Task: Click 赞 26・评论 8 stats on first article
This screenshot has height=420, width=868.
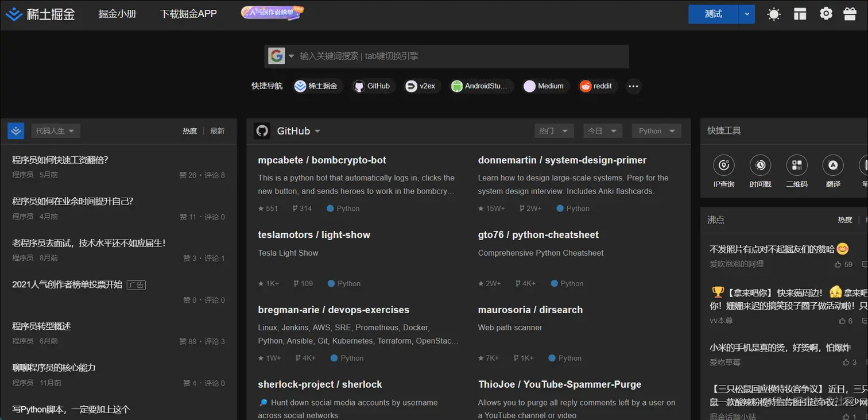Action: [202, 175]
